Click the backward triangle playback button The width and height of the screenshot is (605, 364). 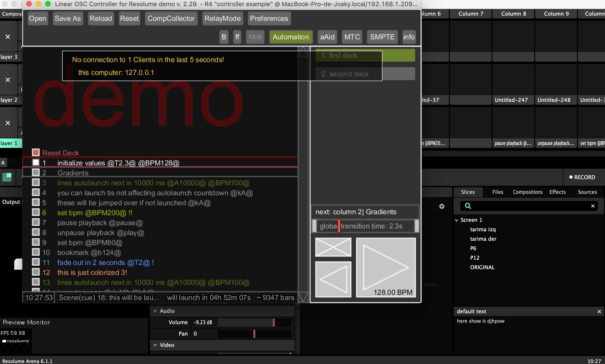coord(333,279)
